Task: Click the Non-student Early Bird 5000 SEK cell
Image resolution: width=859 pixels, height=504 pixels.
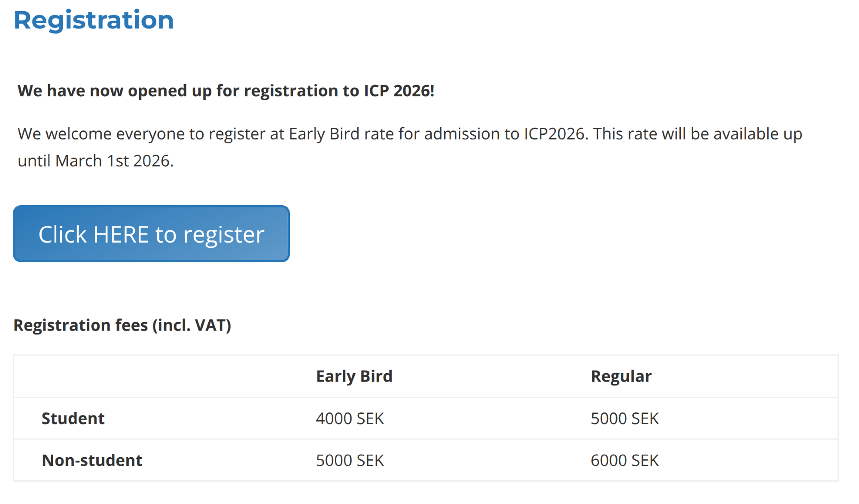Action: click(350, 461)
